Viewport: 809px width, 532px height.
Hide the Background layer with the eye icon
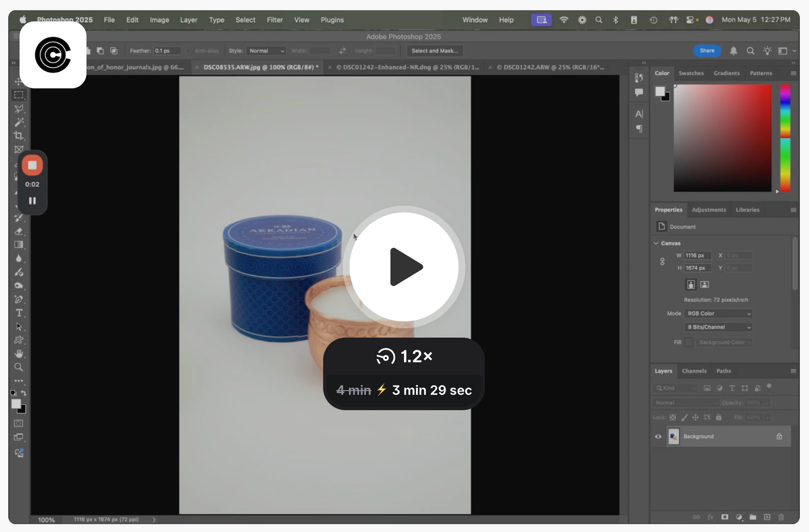pos(658,436)
